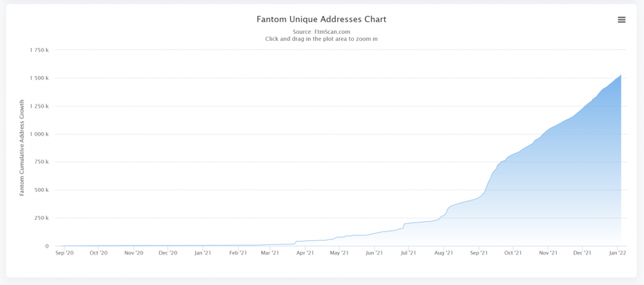Click the Aug '21 x-axis label
This screenshot has height=285, width=644.
pyautogui.click(x=444, y=253)
